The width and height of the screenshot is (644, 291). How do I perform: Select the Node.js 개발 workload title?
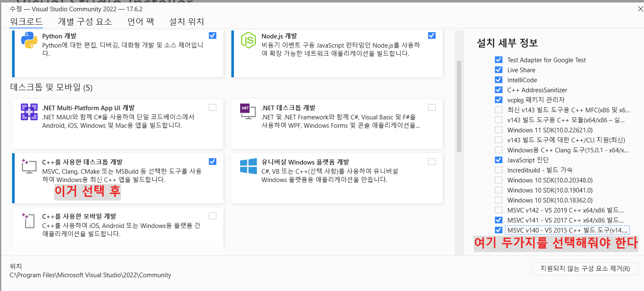click(x=279, y=36)
